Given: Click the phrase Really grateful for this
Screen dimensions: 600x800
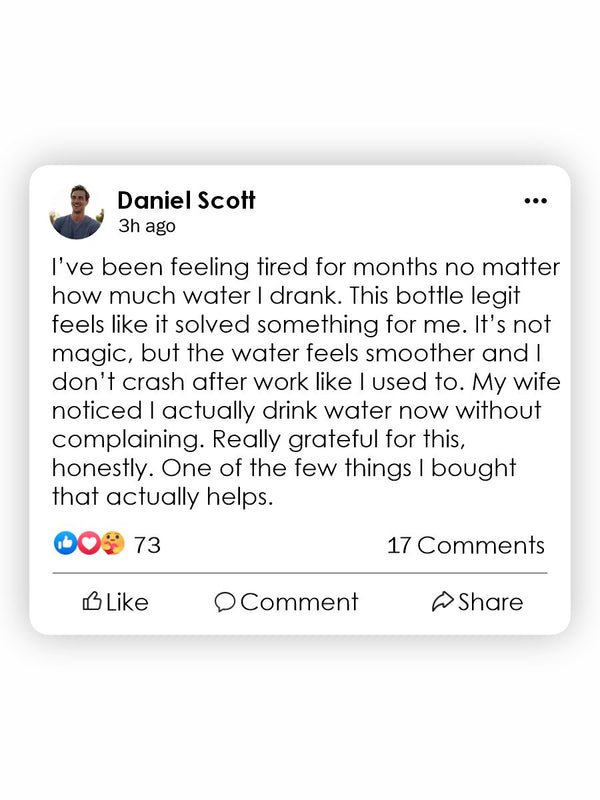Looking at the screenshot, I should (337, 439).
